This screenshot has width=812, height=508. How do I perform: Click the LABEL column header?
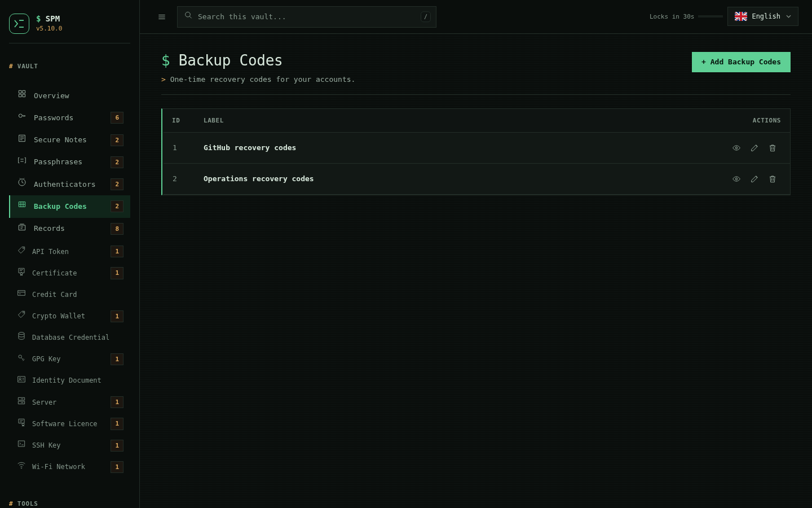(214, 120)
